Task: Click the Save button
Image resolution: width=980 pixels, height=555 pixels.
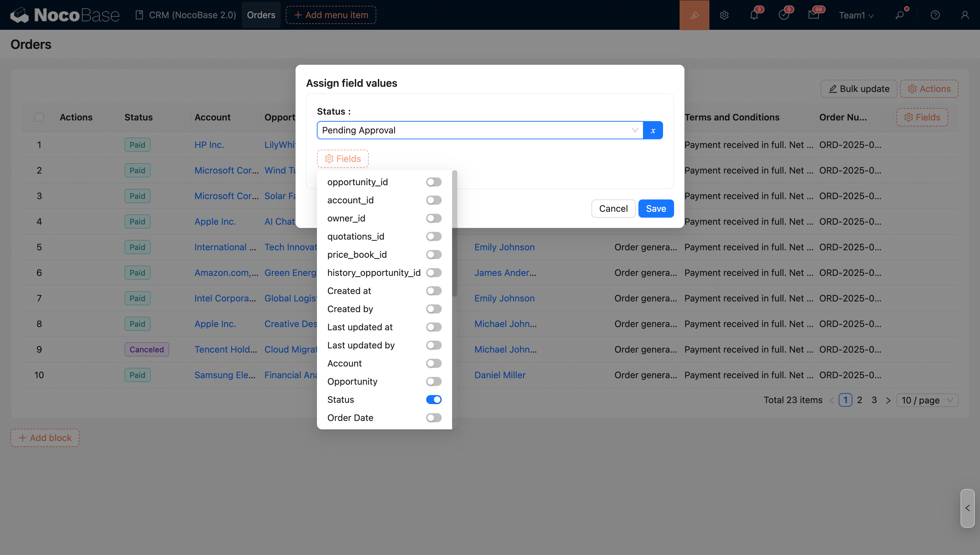Action: (x=656, y=209)
